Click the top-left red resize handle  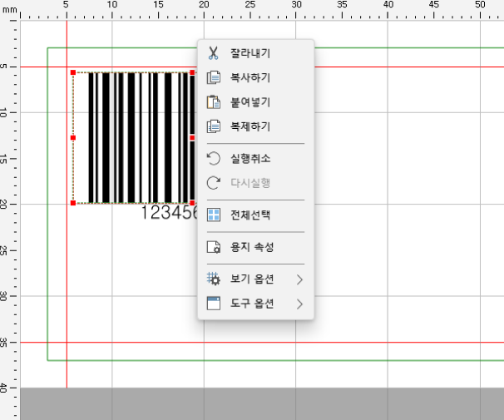coord(73,72)
